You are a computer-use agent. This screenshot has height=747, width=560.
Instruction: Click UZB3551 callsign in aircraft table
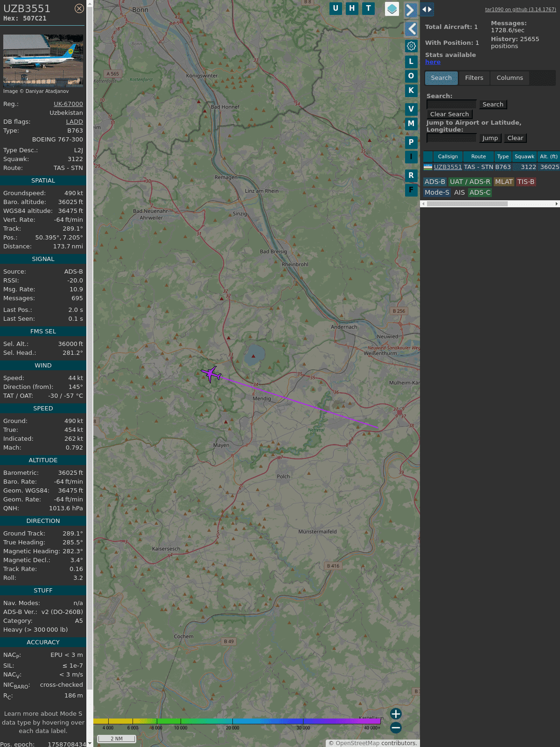pos(448,167)
